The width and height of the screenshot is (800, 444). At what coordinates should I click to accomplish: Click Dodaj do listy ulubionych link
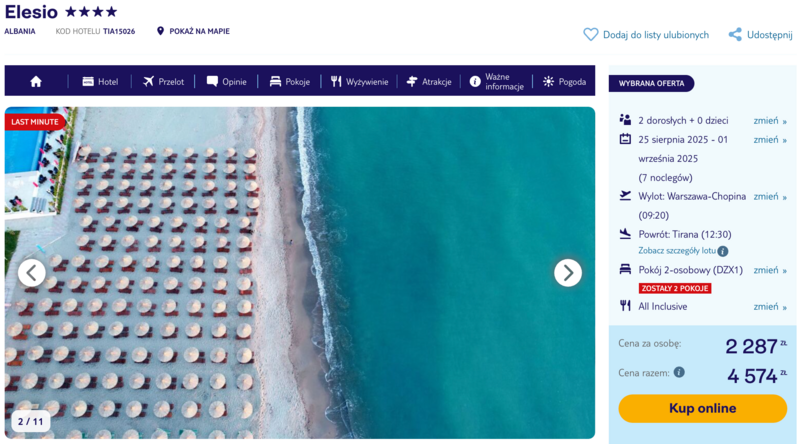point(656,35)
